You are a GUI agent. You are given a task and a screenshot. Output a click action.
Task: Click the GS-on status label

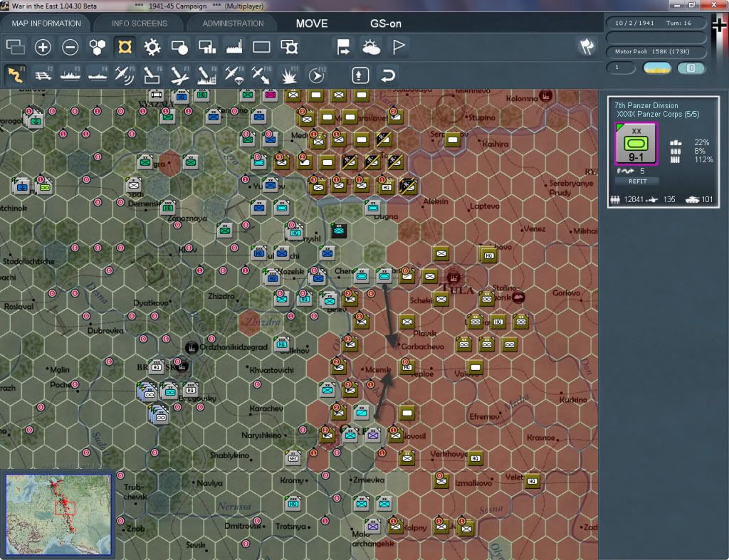385,23
